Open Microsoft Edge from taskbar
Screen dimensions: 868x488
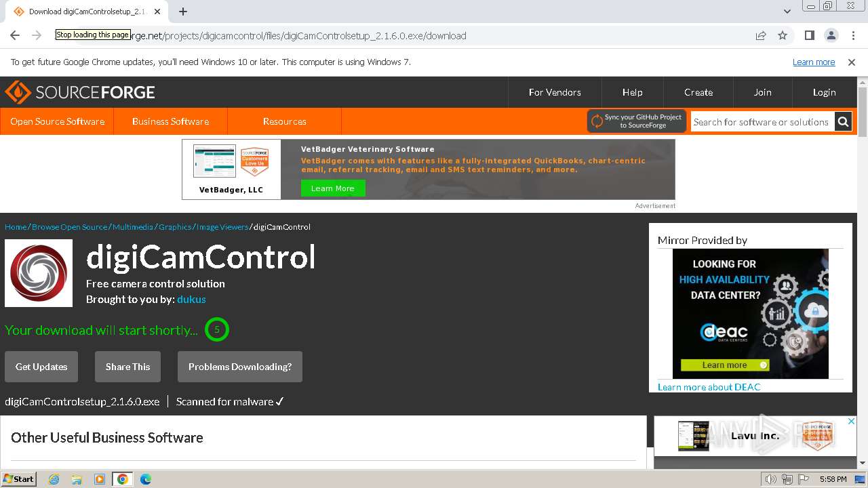pyautogui.click(x=145, y=479)
